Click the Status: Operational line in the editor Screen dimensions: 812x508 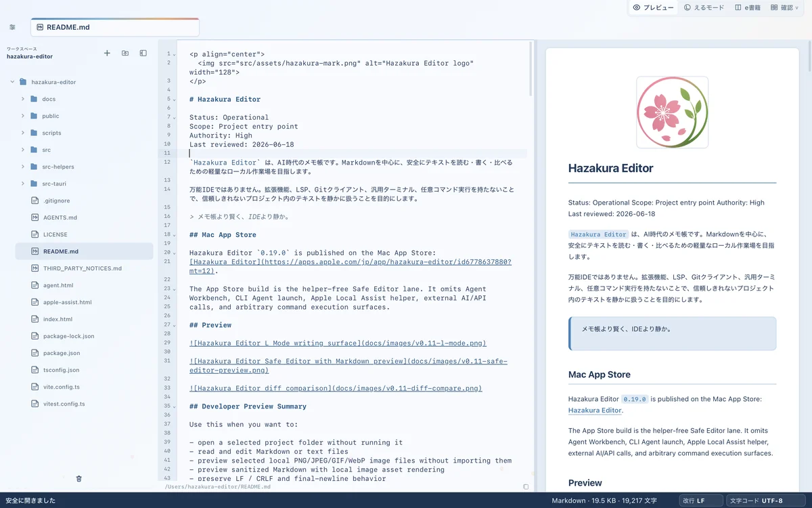click(x=229, y=117)
